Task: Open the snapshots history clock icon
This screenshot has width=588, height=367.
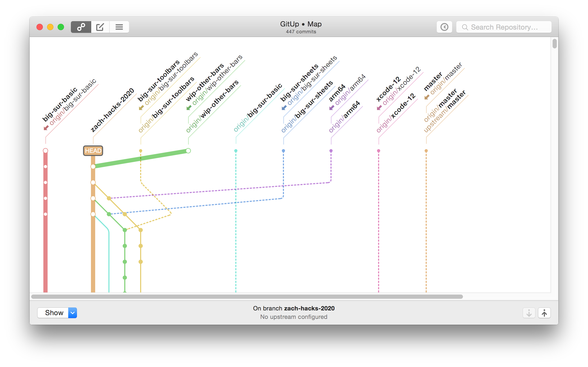Action: coord(444,27)
